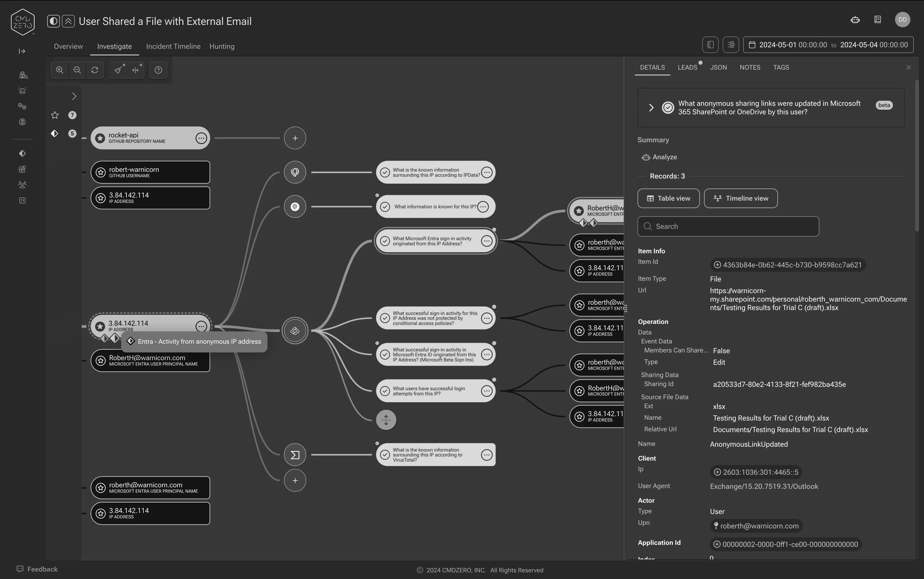The image size is (924, 579).
Task: Open options menu on selected 3.84.142.114 node
Action: pyautogui.click(x=201, y=326)
